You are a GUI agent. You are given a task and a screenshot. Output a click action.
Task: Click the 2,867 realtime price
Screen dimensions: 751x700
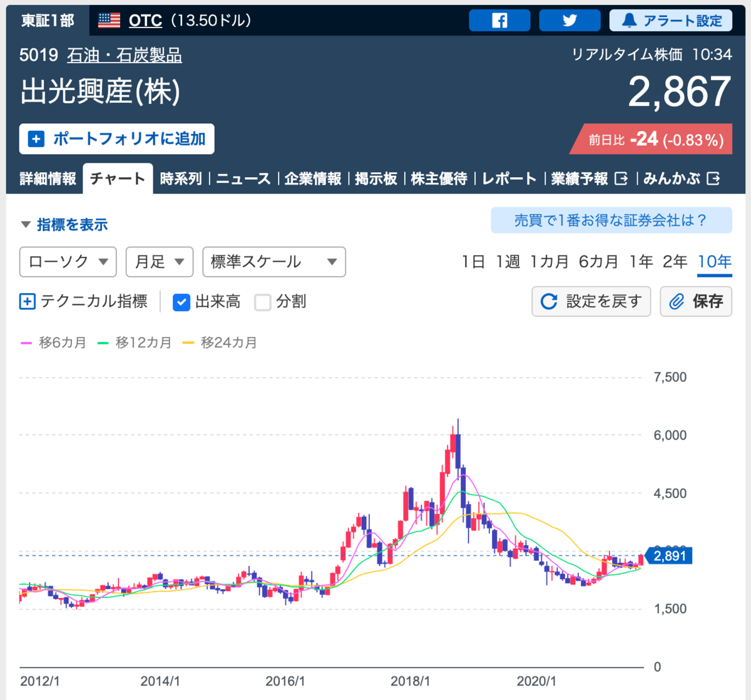[680, 91]
